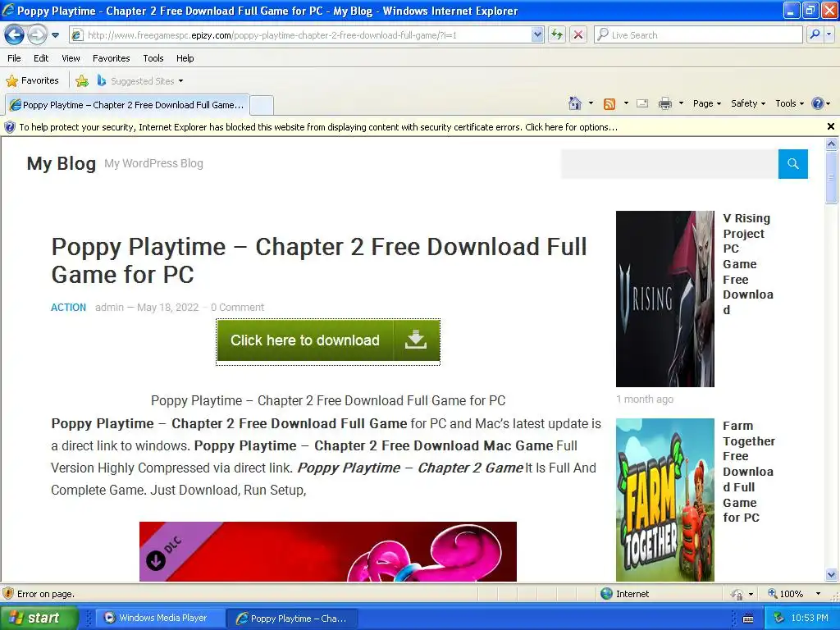Open the Favorites menu in menu bar

coord(111,58)
